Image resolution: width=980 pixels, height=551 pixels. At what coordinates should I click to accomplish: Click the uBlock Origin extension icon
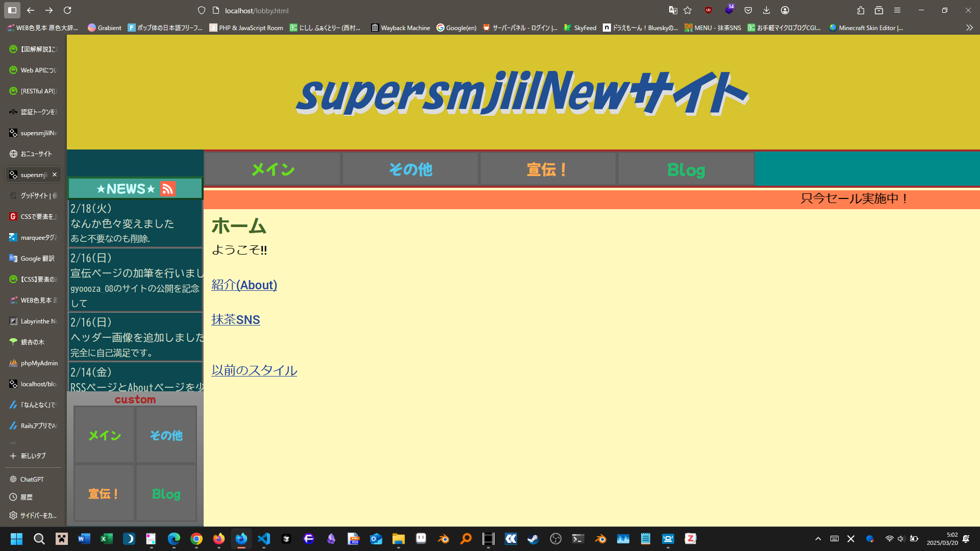coord(708,10)
